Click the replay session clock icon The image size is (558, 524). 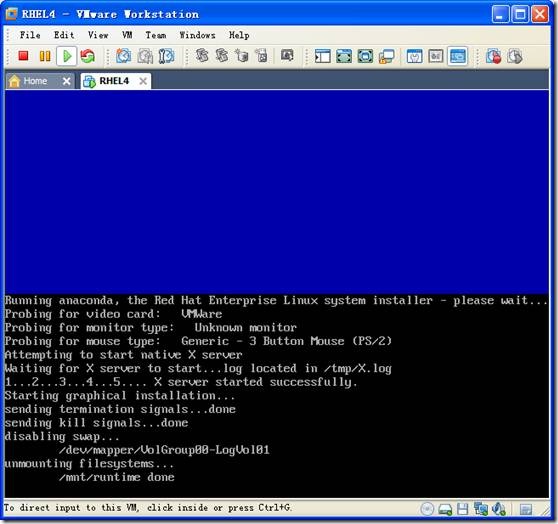(515, 56)
